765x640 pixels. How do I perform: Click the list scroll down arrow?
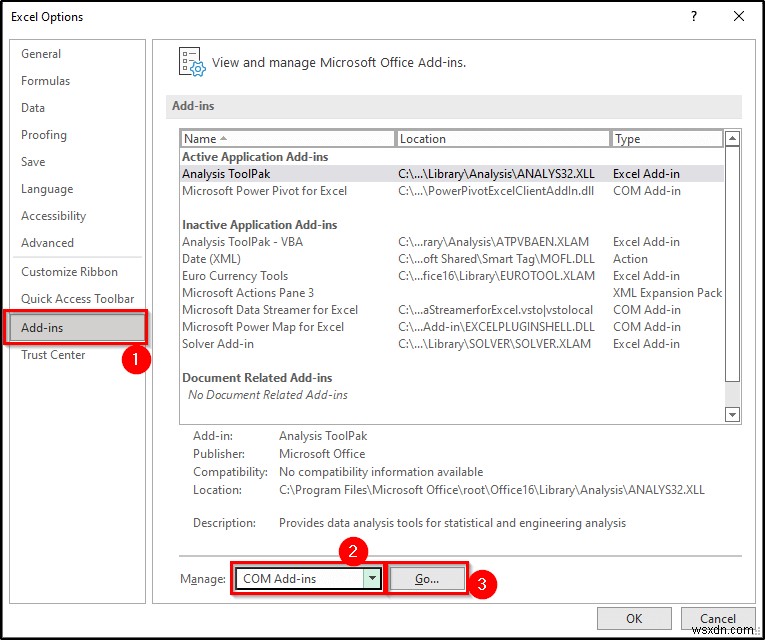pyautogui.click(x=732, y=415)
